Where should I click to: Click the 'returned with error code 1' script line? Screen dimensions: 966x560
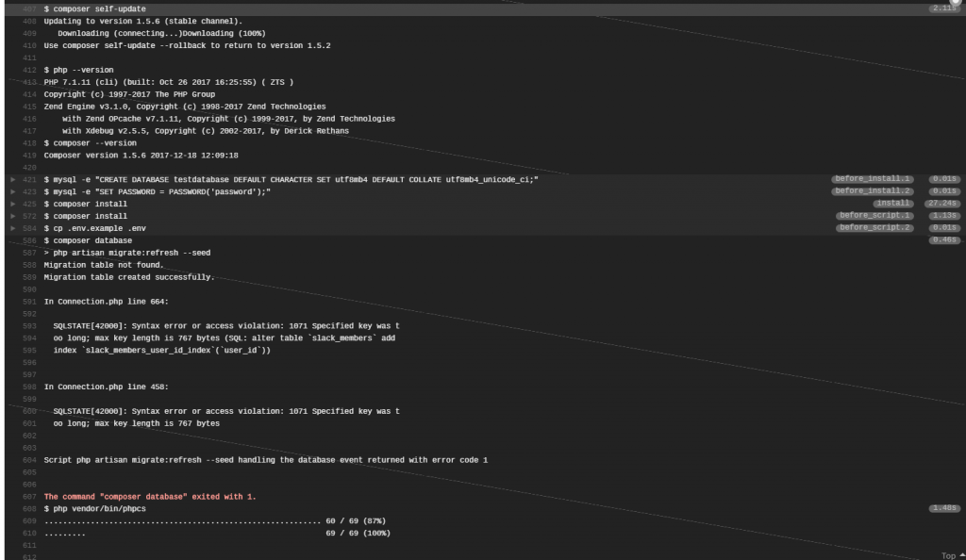tap(265, 460)
